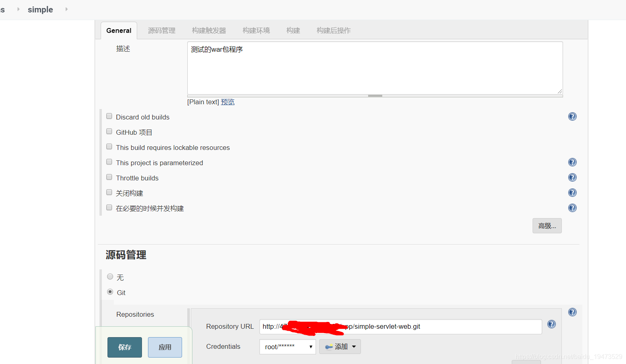
Task: Click the breadcrumb arrow before simple
Action: (x=18, y=9)
